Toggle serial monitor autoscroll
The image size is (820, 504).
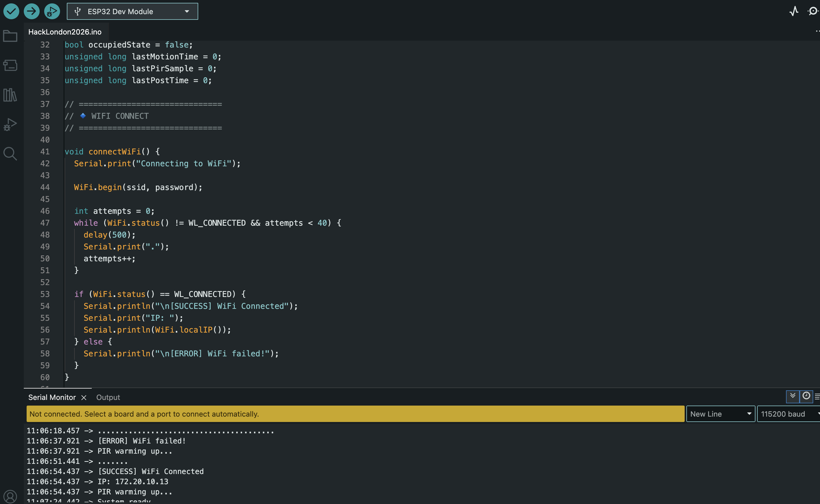[793, 396]
